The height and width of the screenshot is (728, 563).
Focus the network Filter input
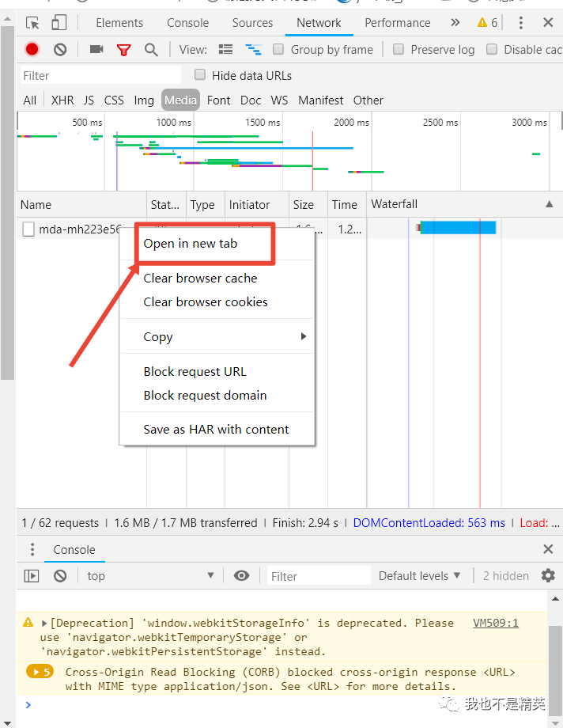point(100,75)
